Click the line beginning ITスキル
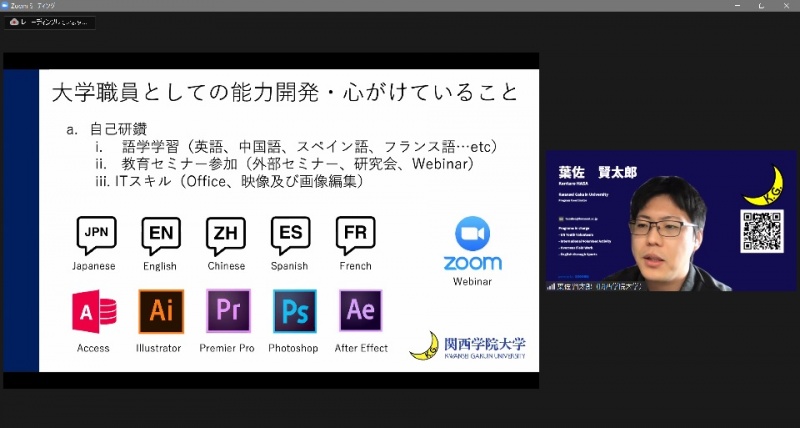Image resolution: width=800 pixels, height=428 pixels. 240,181
